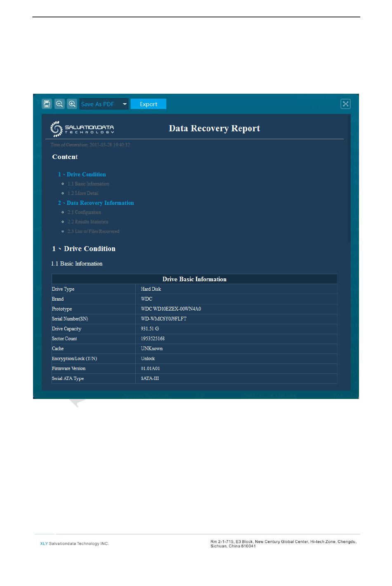Image resolution: width=392 pixels, height=586 pixels.
Task: Open the 2.1 Configuration link
Action: (84, 212)
